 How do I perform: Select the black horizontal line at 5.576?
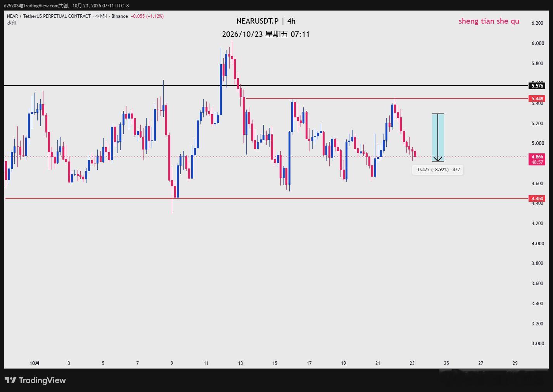point(266,86)
